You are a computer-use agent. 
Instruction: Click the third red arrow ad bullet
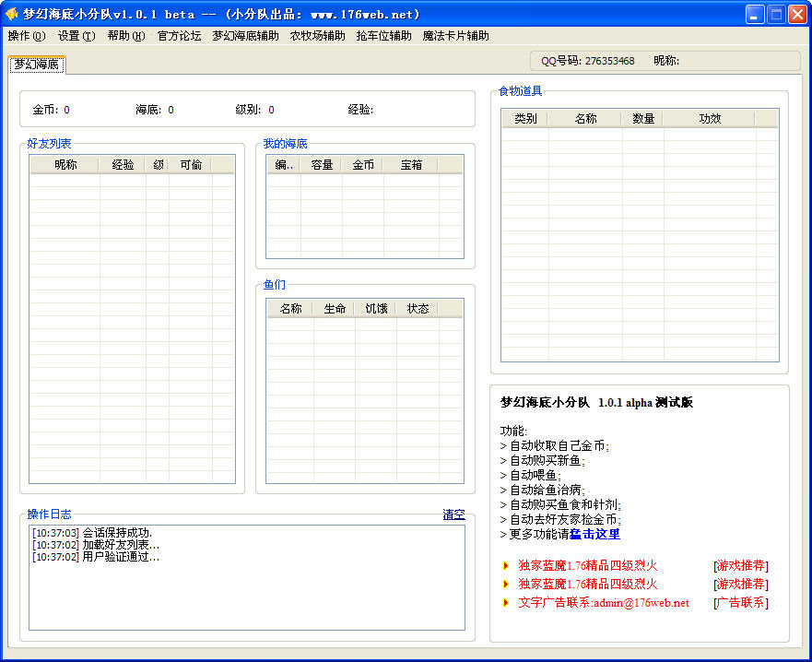tap(506, 602)
